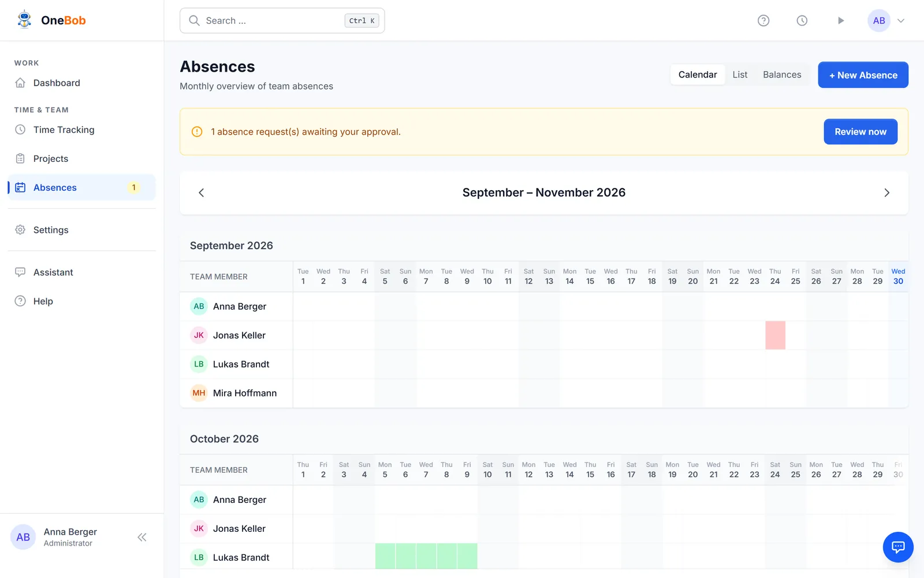Open the chat bubble floating button
Screen dimensions: 924x578
tap(898, 547)
